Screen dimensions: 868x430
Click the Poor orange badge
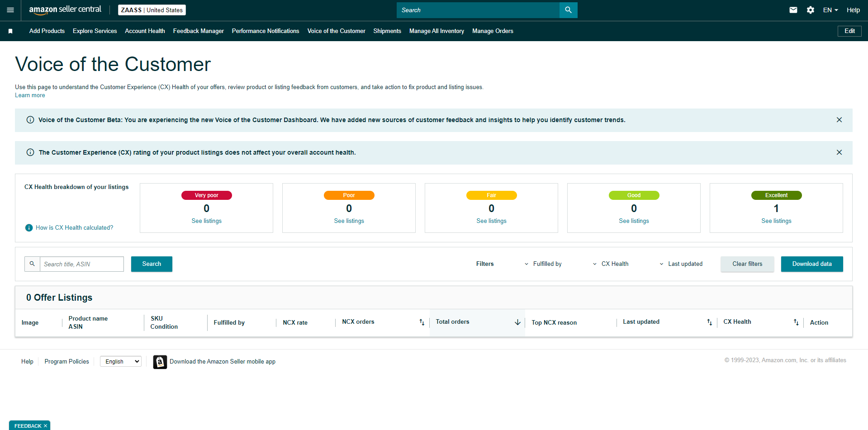[349, 195]
